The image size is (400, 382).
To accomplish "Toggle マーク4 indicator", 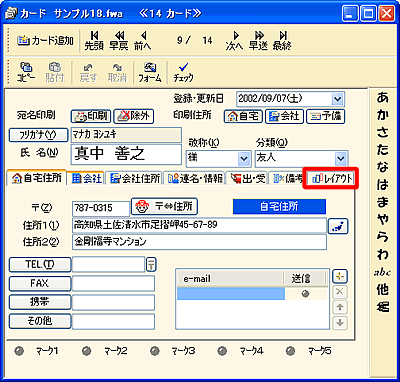I will tap(222, 351).
